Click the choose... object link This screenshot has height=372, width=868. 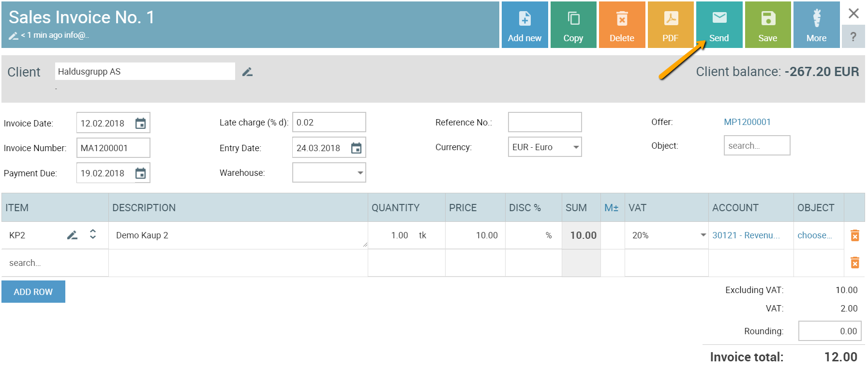815,235
